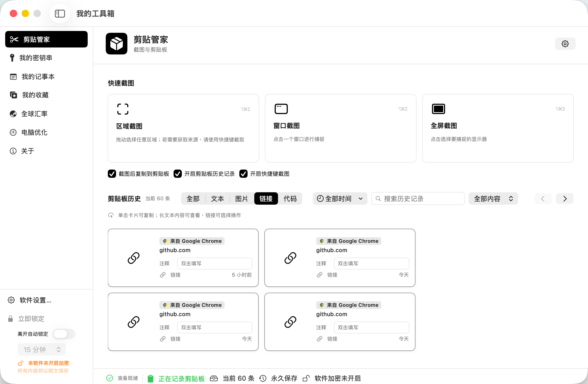Click the 区域截图 dashed-frame icon

[123, 109]
